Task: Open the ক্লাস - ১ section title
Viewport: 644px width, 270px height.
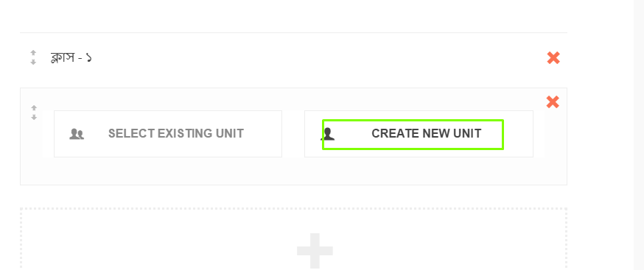Action: 71,58
